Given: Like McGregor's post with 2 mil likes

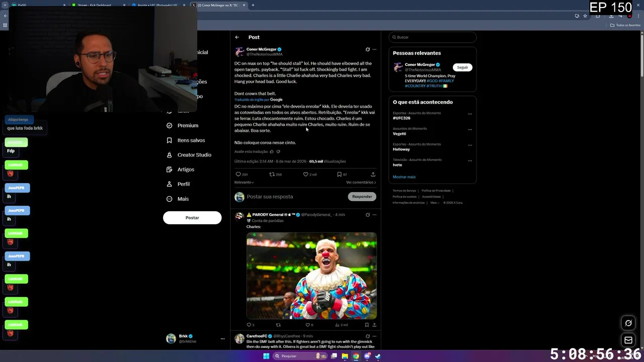Looking at the screenshot, I should pyautogui.click(x=305, y=174).
